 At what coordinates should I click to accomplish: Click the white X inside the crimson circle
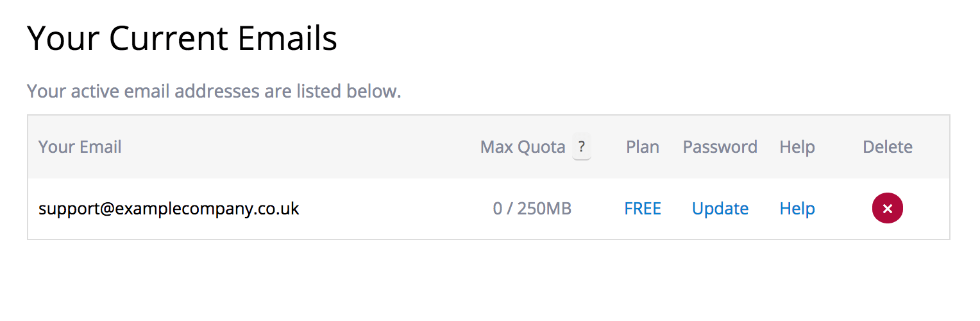click(x=888, y=209)
